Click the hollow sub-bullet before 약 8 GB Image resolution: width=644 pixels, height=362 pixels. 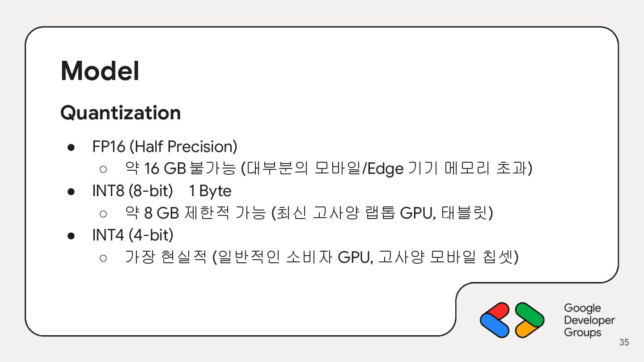[x=103, y=214]
